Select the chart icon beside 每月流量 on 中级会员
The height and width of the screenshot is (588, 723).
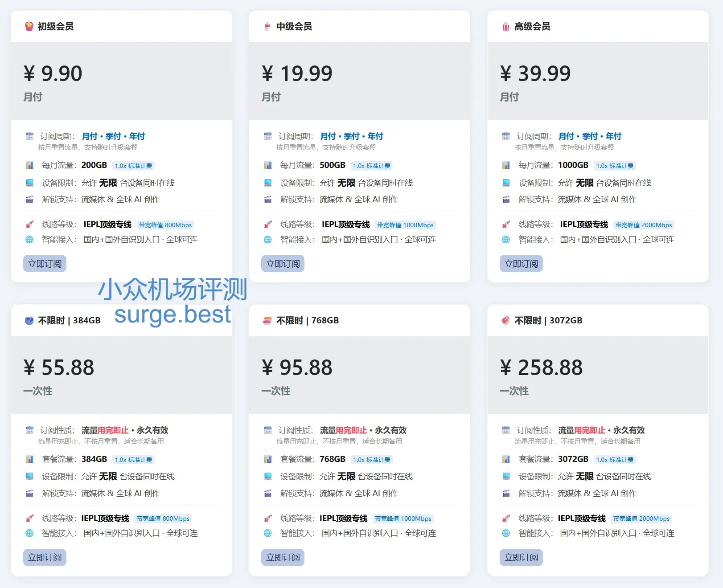tap(268, 165)
